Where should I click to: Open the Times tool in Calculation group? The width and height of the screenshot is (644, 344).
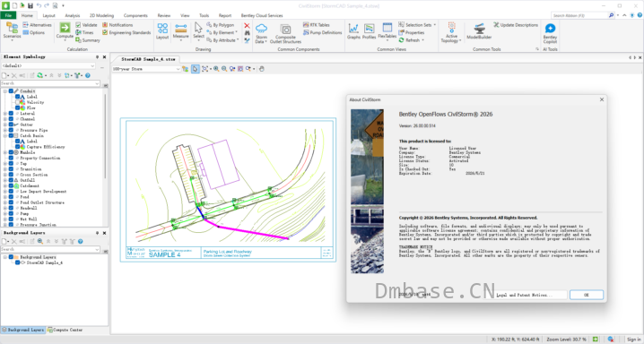pyautogui.click(x=84, y=33)
